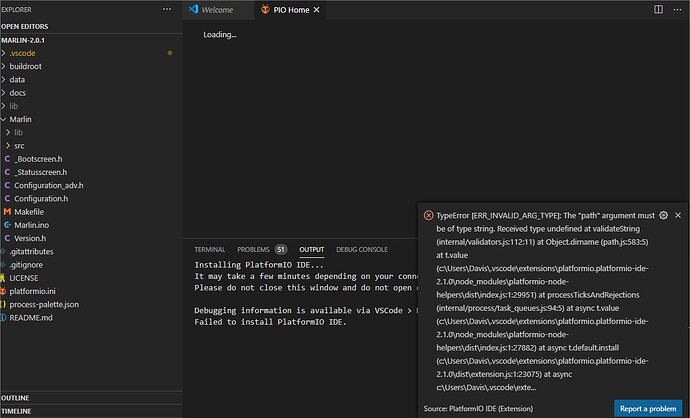Screen dimensions: 690x418
Task: Expand the src folder
Action: pos(8,146)
